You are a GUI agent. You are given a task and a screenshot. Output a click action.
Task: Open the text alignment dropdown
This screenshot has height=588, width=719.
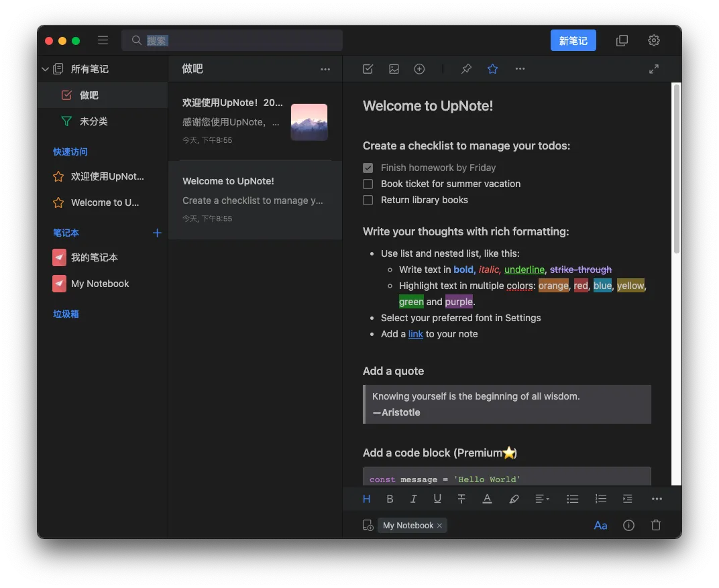pyautogui.click(x=542, y=499)
